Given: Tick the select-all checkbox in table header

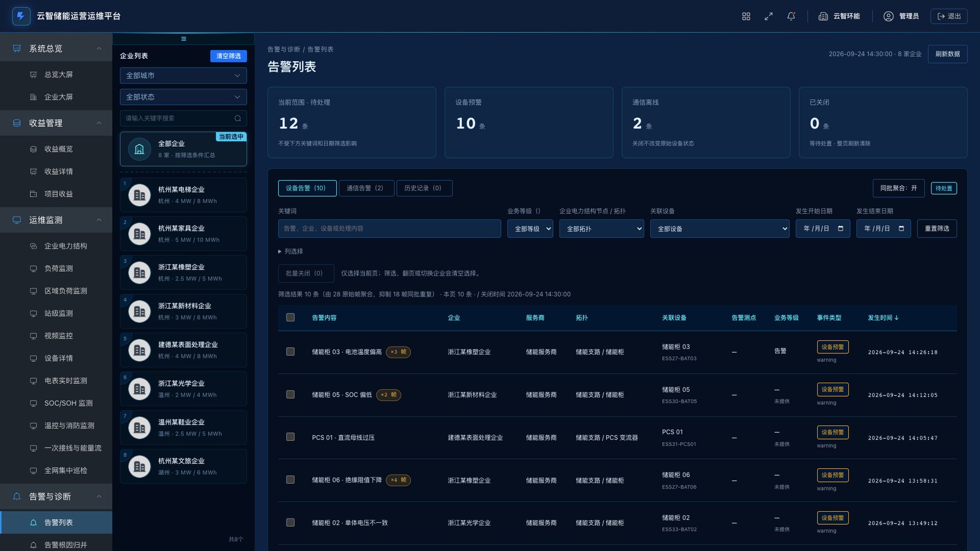Looking at the screenshot, I should point(290,317).
